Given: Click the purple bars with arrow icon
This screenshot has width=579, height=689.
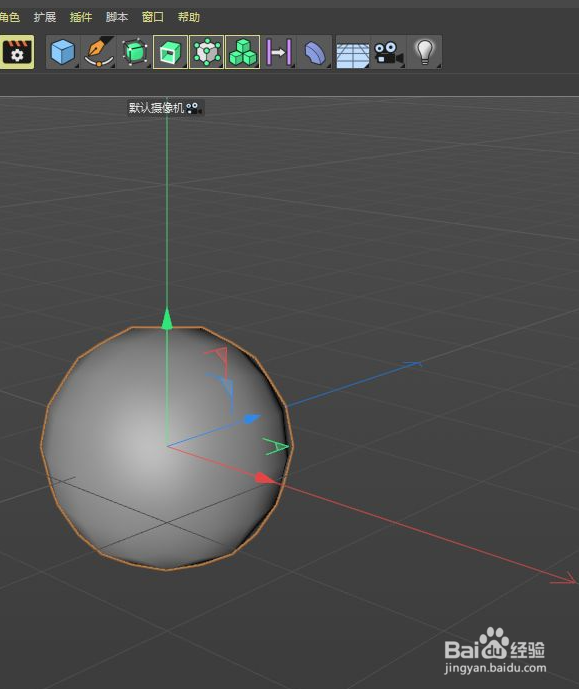Looking at the screenshot, I should tap(279, 52).
